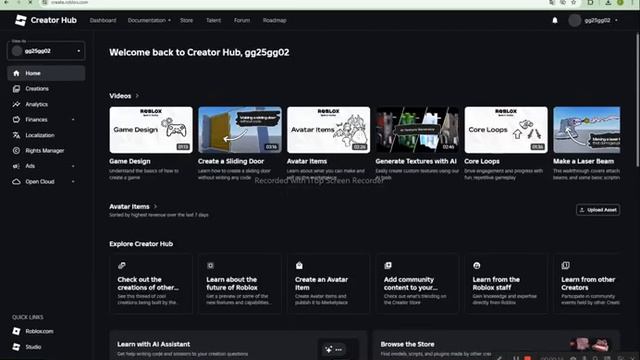This screenshot has width=640, height=360.
Task: Play Generate Textures with AI video
Action: (417, 130)
